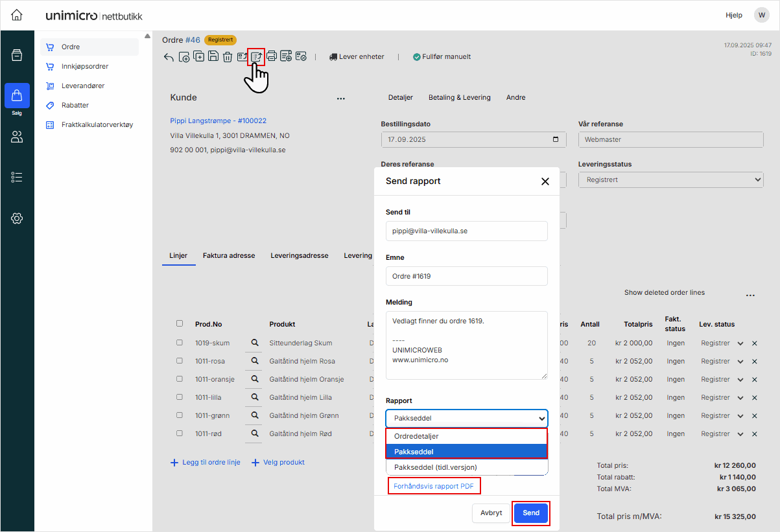This screenshot has height=532, width=780.
Task: Open the Rapport dropdown showing Pakkseddel
Action: pyautogui.click(x=466, y=418)
